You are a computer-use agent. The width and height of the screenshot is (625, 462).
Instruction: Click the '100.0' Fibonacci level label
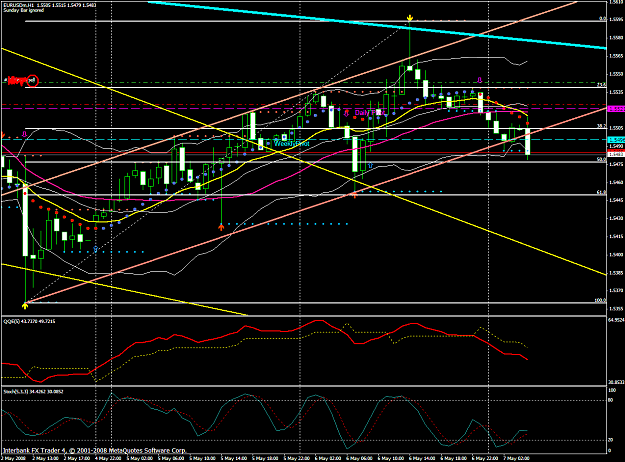(600, 301)
